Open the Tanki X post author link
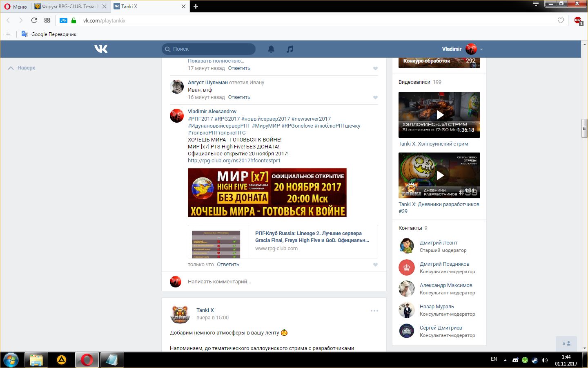This screenshot has width=588, height=368. pyautogui.click(x=205, y=310)
